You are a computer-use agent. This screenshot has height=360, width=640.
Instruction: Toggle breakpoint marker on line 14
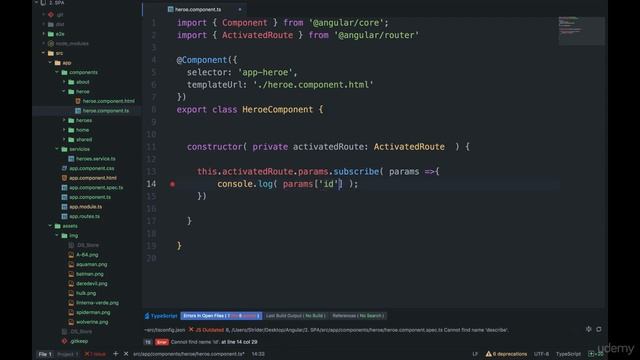pyautogui.click(x=172, y=184)
